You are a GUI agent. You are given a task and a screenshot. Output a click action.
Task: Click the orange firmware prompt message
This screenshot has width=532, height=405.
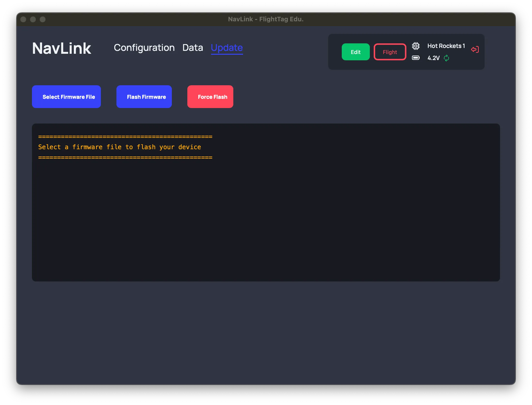point(119,147)
